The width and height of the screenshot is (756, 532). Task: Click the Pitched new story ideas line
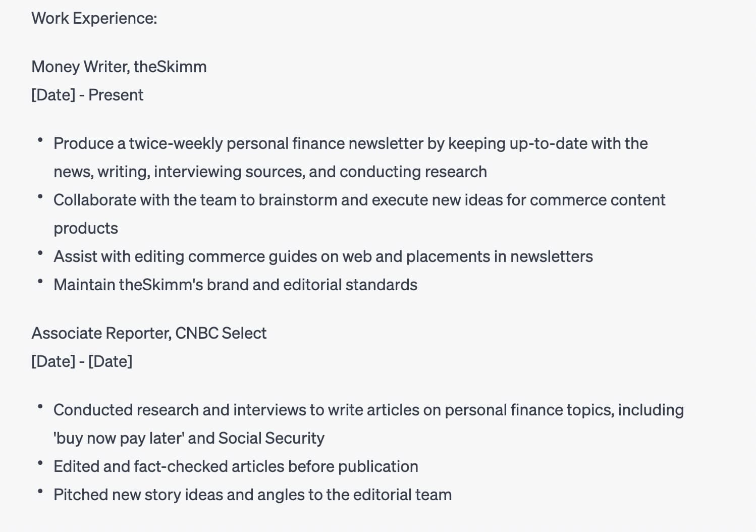point(252,495)
